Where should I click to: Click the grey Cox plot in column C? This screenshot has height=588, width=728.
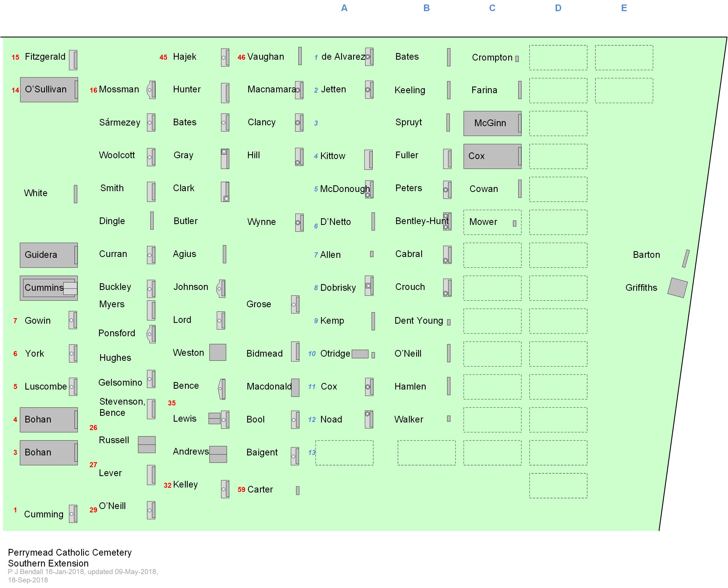point(492,156)
